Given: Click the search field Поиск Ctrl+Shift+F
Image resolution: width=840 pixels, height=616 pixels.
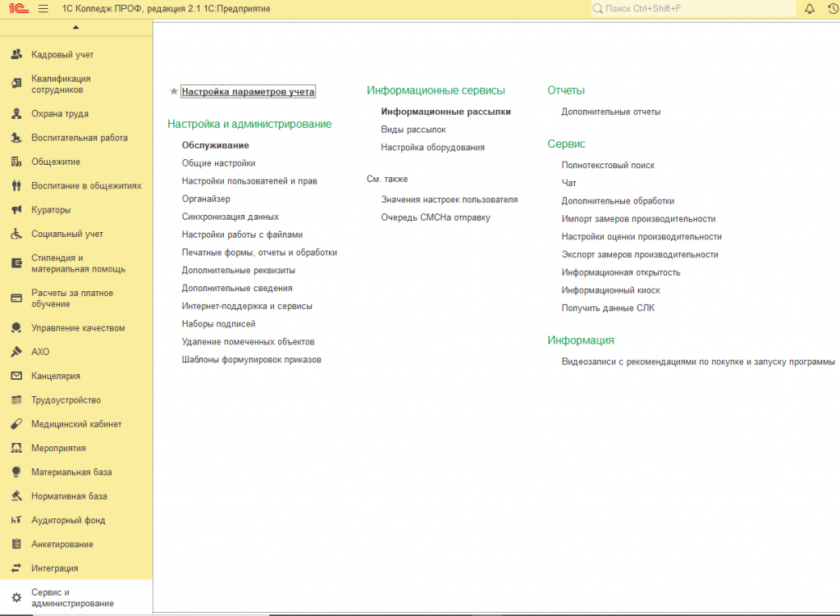Looking at the screenshot, I should [693, 8].
